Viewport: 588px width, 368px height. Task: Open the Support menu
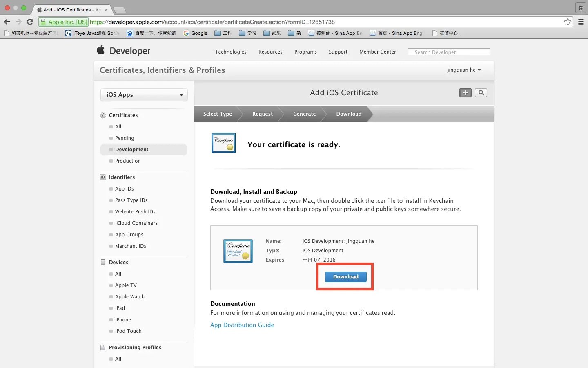click(338, 52)
